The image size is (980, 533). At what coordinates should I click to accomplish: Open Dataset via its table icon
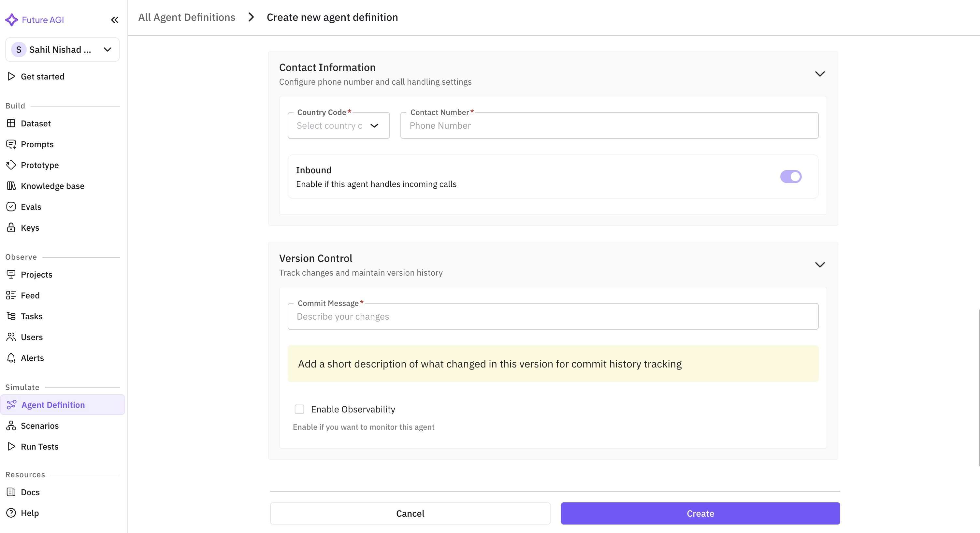pyautogui.click(x=11, y=123)
